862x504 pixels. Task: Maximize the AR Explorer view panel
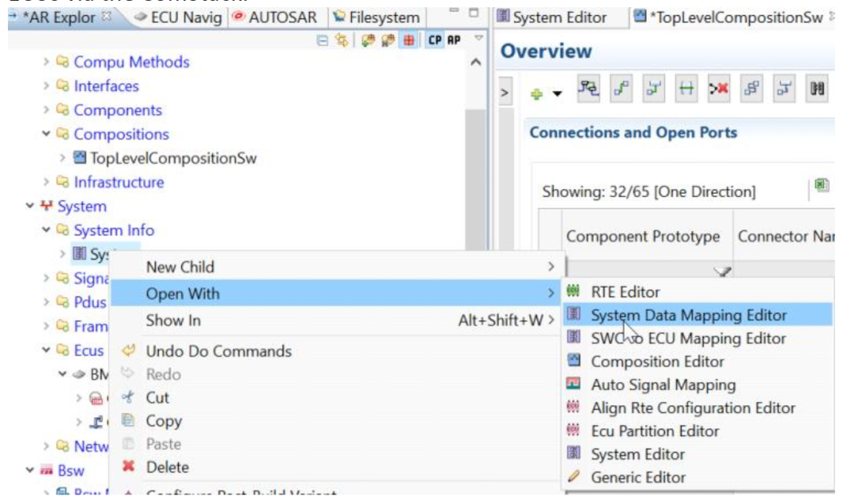pyautogui.click(x=473, y=12)
